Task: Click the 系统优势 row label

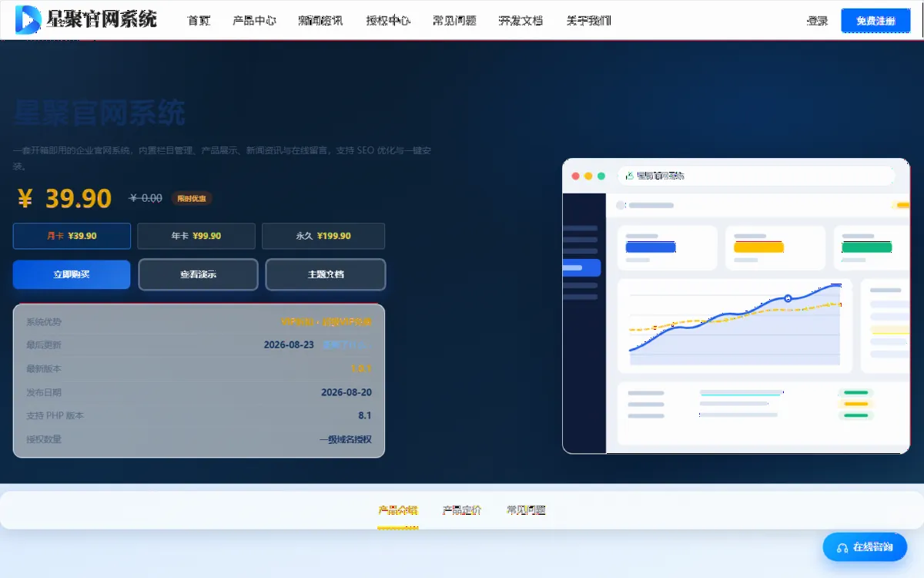Action: point(44,321)
